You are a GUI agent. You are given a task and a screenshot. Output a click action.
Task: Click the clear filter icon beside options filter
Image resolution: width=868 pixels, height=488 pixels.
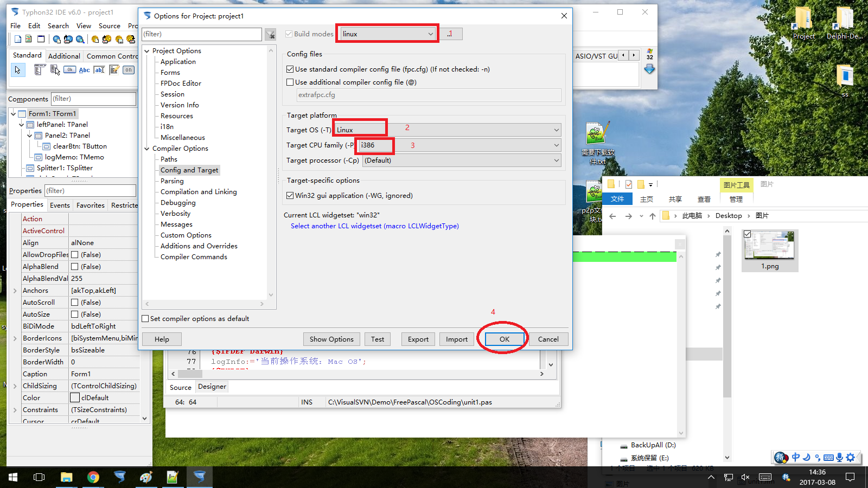coord(270,34)
